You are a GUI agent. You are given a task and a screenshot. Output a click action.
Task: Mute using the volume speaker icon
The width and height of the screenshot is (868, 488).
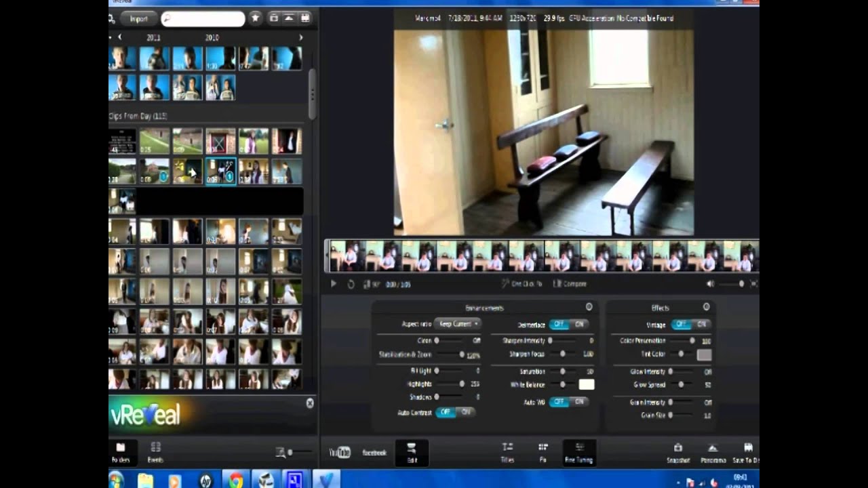click(710, 284)
